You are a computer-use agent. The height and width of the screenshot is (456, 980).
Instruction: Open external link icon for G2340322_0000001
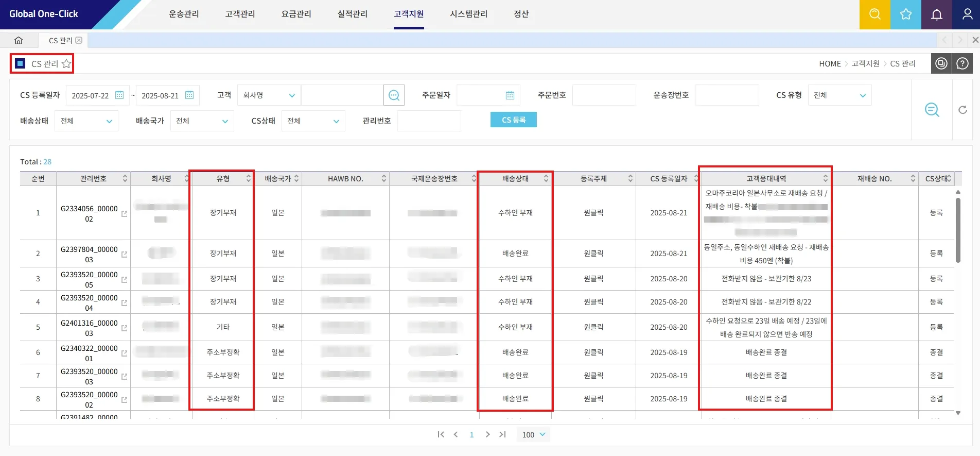124,353
